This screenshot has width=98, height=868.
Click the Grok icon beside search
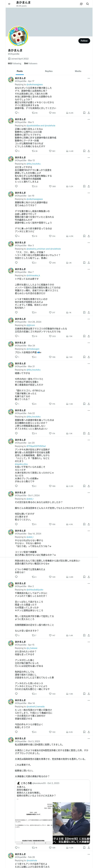tap(81, 4)
